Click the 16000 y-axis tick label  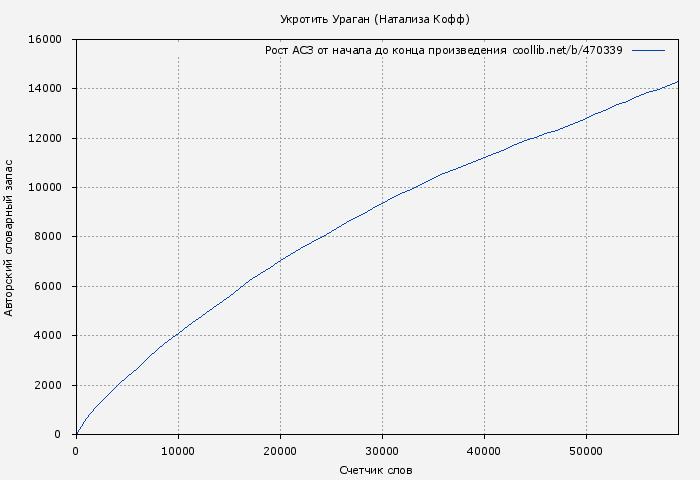tap(46, 40)
